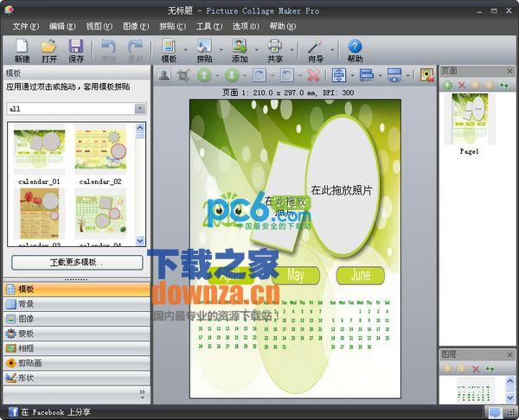Expand dropdown arrow next to align center icon
The width and height of the screenshot is (519, 420).
pos(352,76)
